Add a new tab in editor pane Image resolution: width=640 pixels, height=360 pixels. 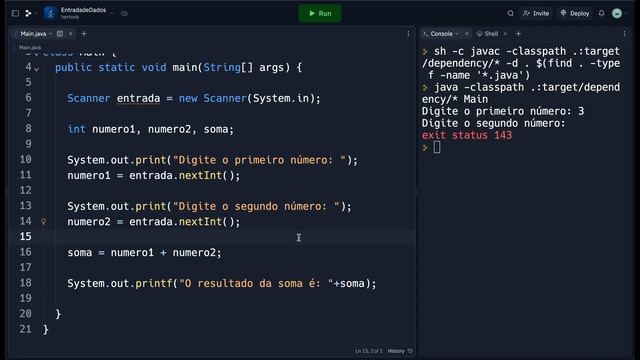click(x=84, y=34)
